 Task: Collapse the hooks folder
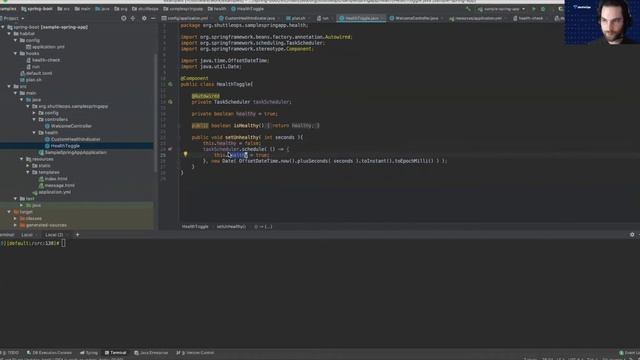pos(16,53)
